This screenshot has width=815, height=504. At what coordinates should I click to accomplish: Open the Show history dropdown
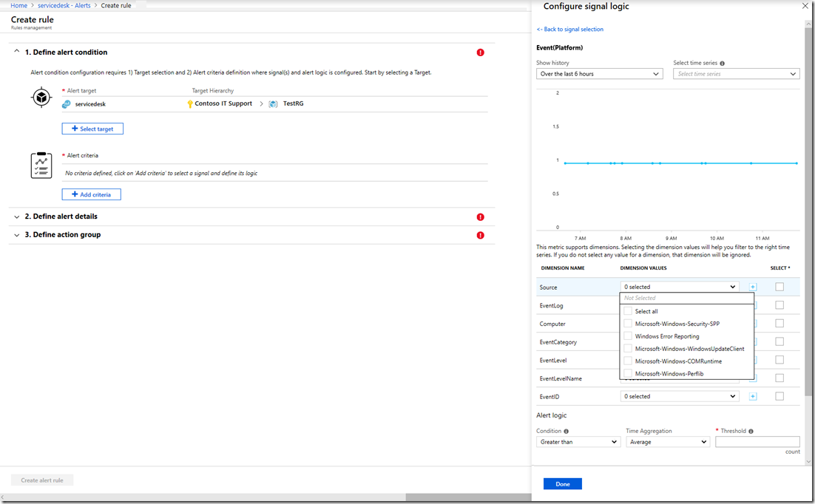click(600, 74)
